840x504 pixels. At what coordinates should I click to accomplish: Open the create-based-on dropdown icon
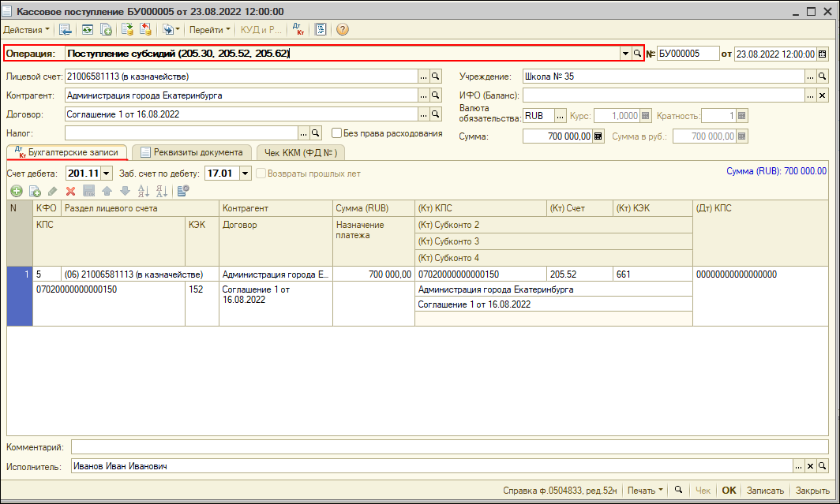[x=171, y=30]
